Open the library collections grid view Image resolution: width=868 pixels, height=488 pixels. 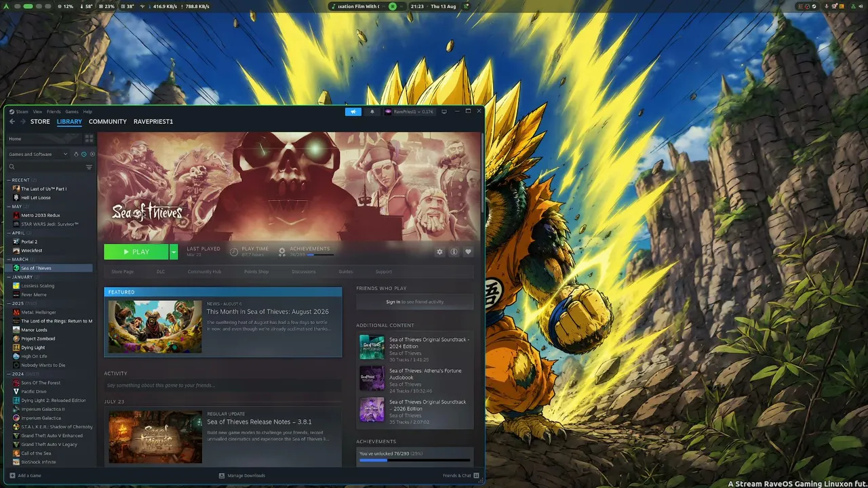89,138
